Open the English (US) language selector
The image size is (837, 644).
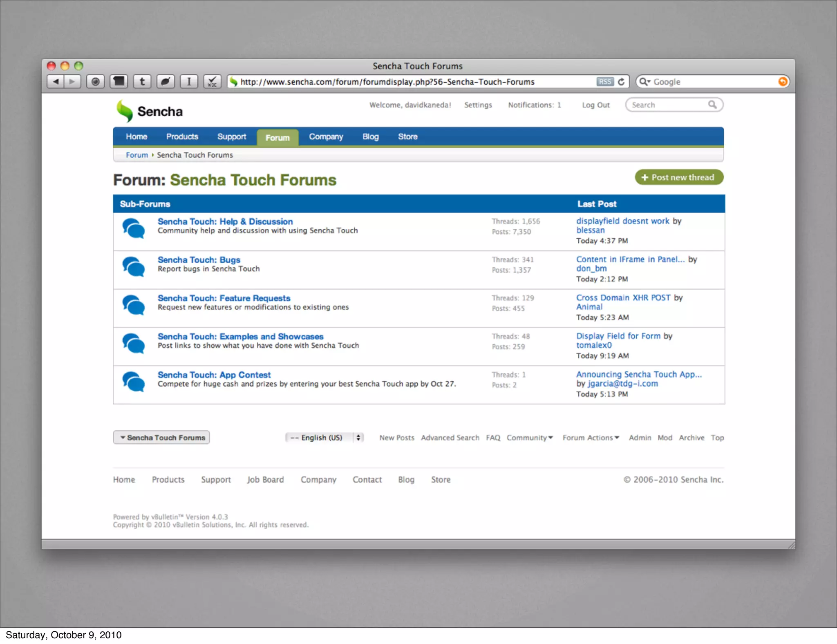[325, 438]
